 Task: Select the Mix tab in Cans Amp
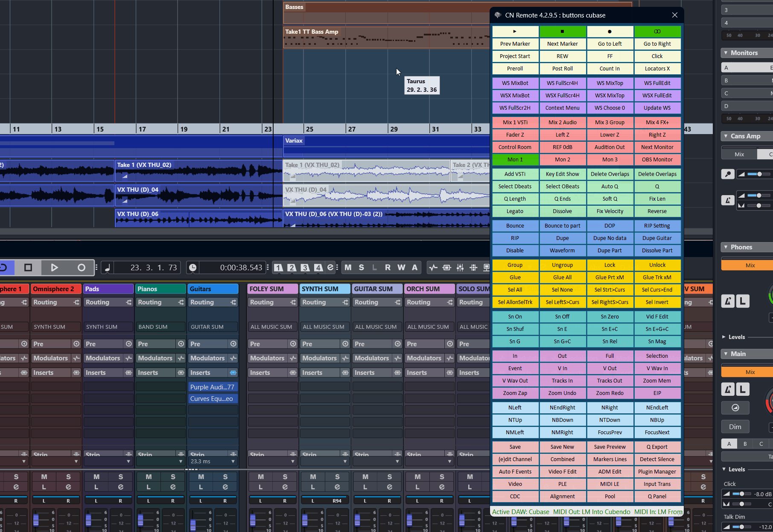point(739,154)
